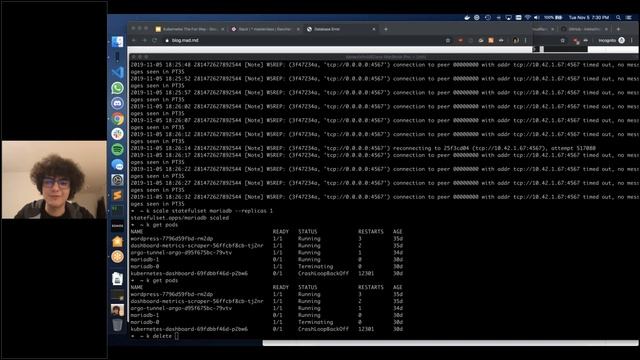This screenshot has width=640, height=360.
Task: Open the document stack in dock
Action: 118,279
